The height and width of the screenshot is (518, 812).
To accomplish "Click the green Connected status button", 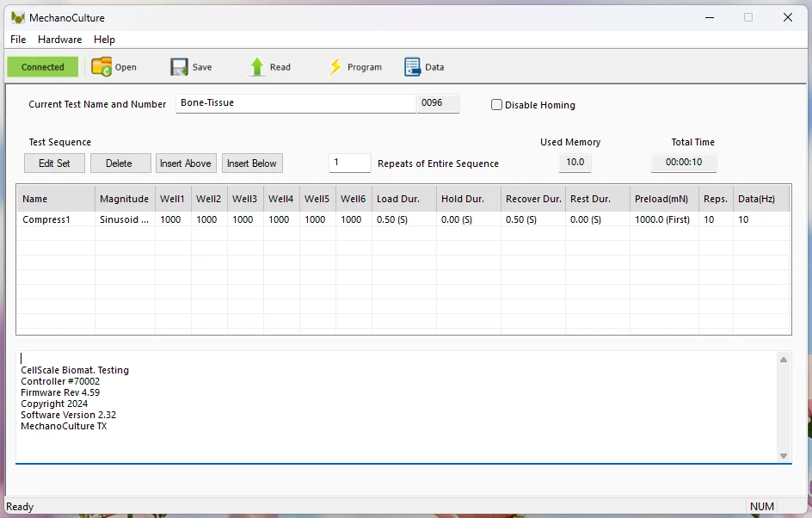I will click(42, 67).
